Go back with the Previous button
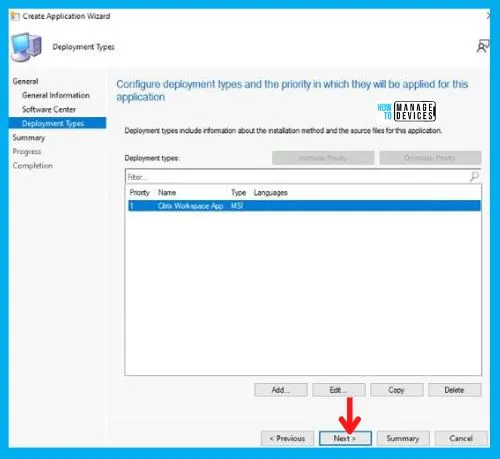This screenshot has height=459, width=500. pos(287,438)
